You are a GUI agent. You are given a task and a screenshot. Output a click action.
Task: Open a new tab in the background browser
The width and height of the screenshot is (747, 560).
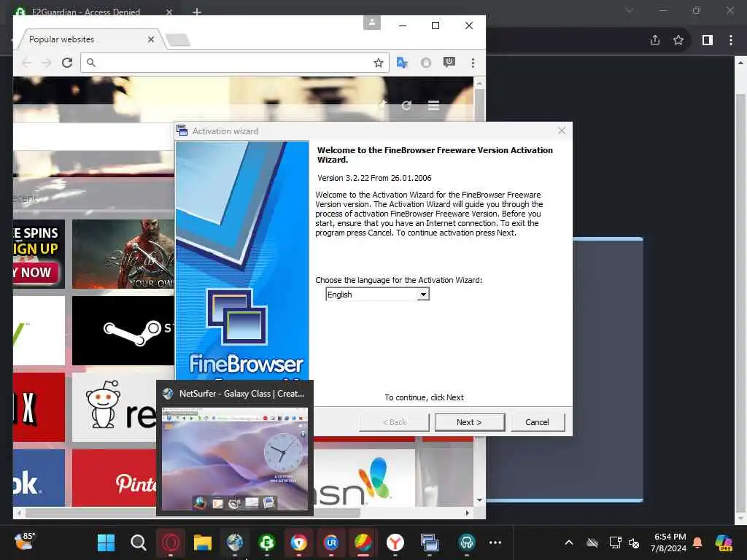(197, 12)
